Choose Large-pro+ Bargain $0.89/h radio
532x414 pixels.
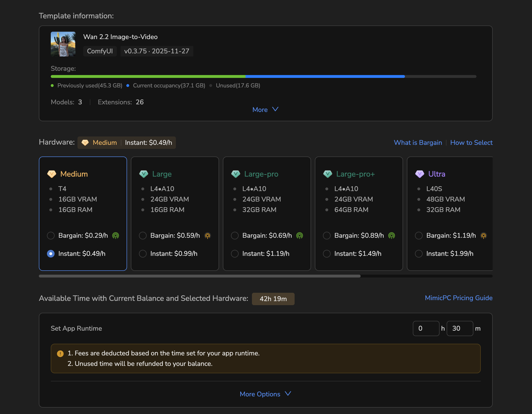[327, 236]
